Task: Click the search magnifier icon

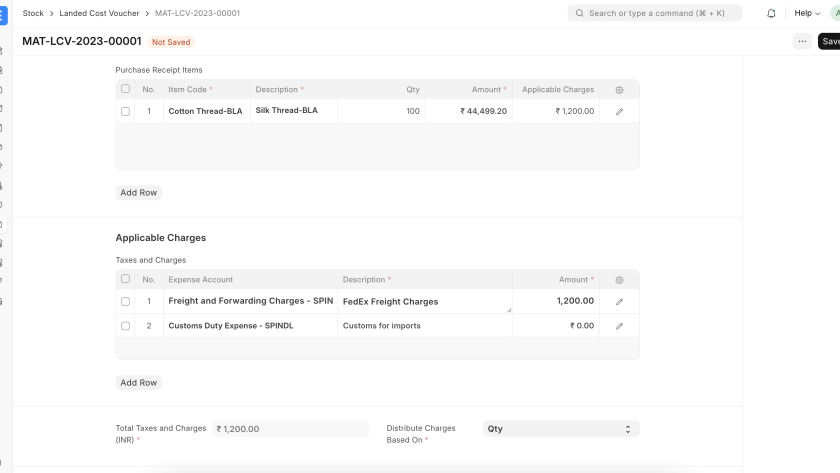Action: tap(579, 13)
